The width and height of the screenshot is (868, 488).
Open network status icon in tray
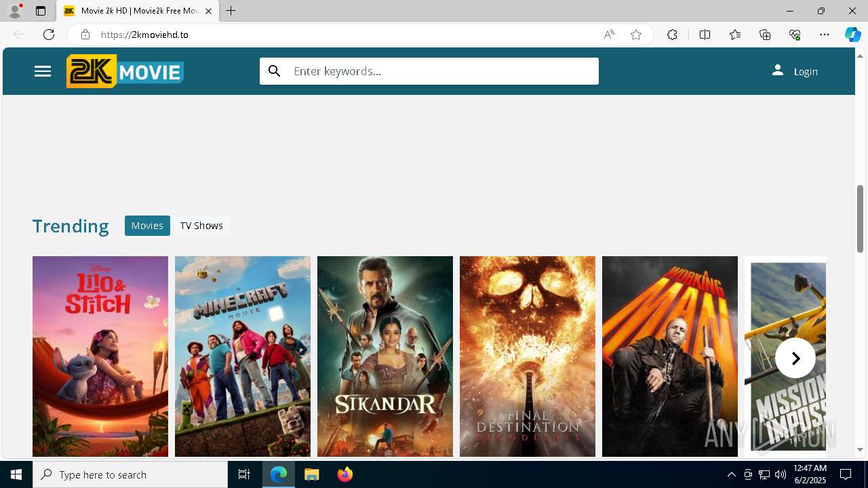pyautogui.click(x=764, y=474)
